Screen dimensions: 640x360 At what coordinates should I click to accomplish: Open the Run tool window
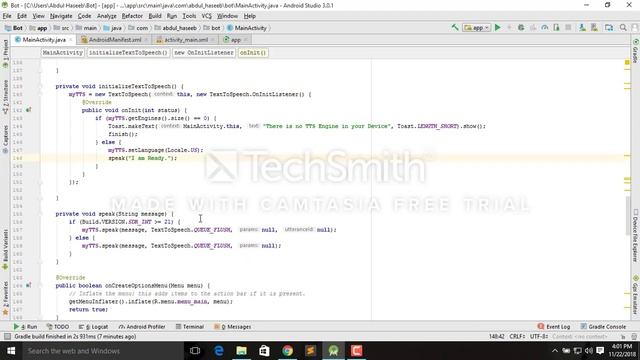point(25,327)
